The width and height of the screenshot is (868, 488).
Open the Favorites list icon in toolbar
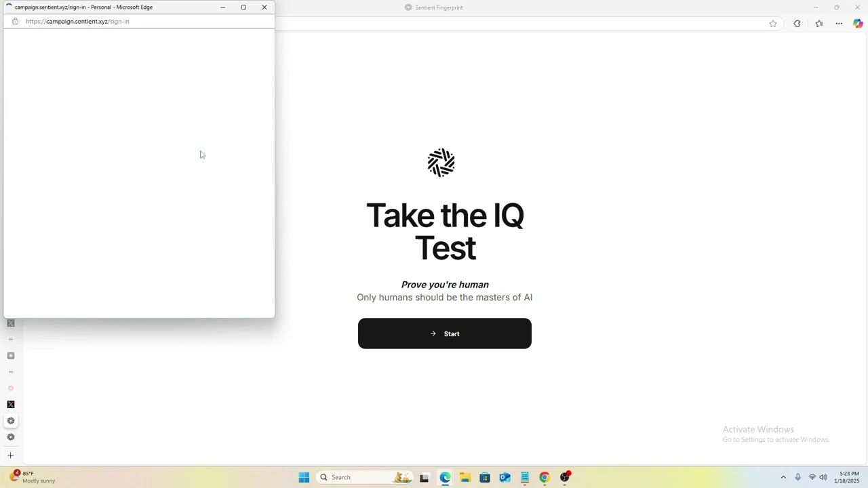(818, 24)
